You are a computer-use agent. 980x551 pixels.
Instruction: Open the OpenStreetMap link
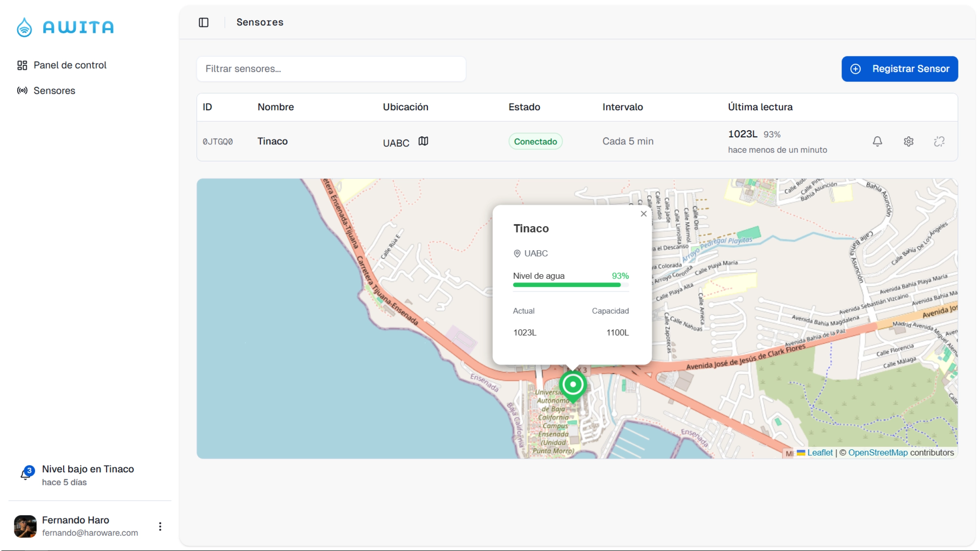click(878, 453)
